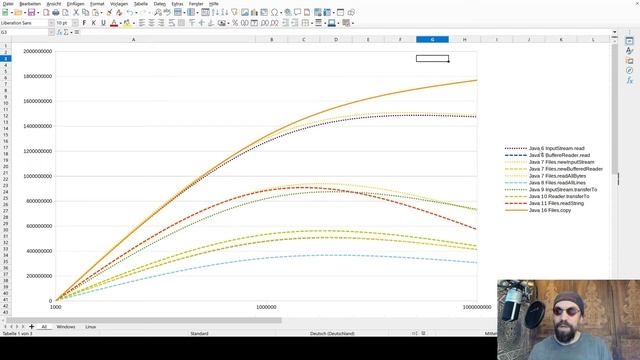Insert comment speech bubble icon

point(298,13)
